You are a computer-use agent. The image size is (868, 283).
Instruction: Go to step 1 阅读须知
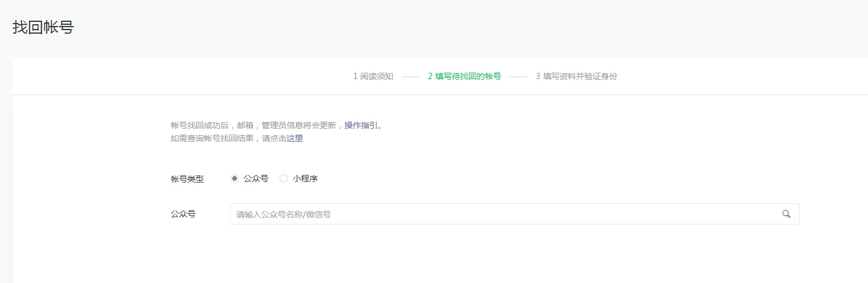pyautogui.click(x=373, y=76)
